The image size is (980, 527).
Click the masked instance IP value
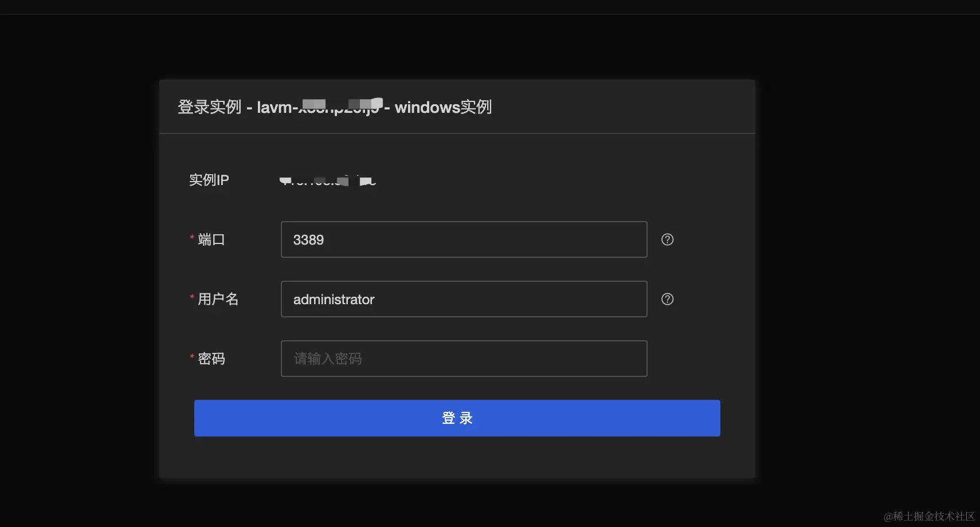[328, 180]
